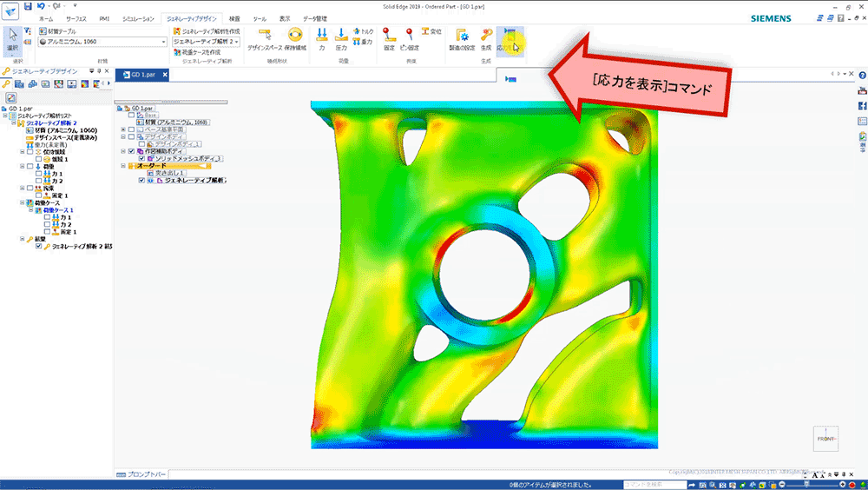
Task: Select the 変位 constraint tool
Action: (x=431, y=31)
